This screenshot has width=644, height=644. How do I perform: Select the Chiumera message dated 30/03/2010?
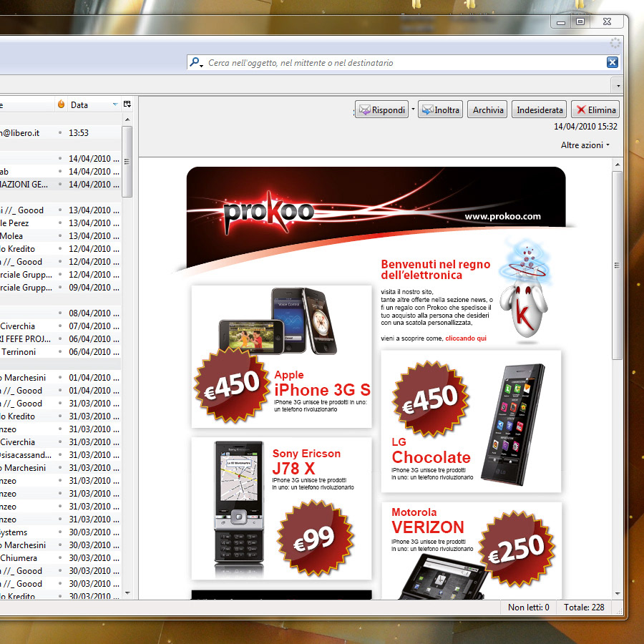click(x=60, y=557)
